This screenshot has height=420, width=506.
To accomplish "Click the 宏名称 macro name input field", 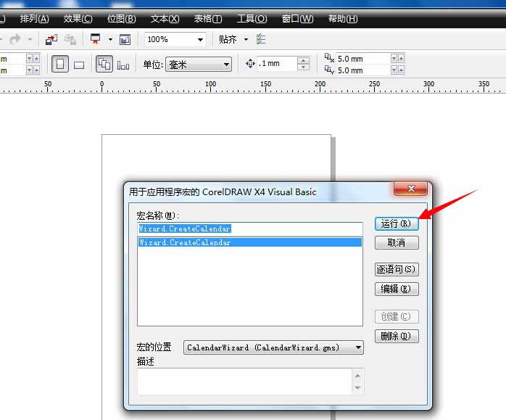I will (x=250, y=229).
